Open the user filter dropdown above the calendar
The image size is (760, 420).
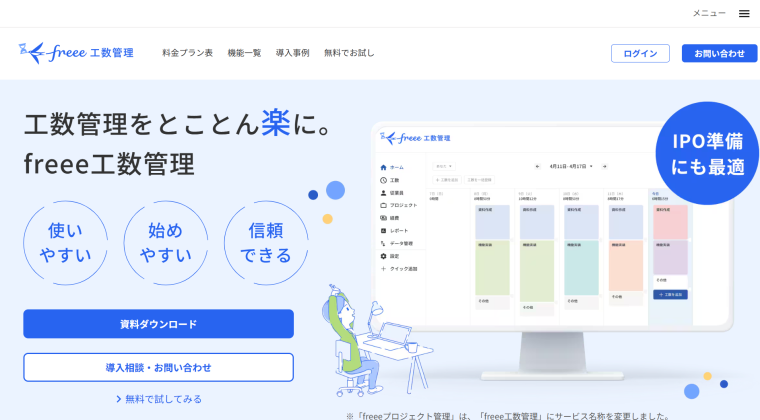(444, 166)
